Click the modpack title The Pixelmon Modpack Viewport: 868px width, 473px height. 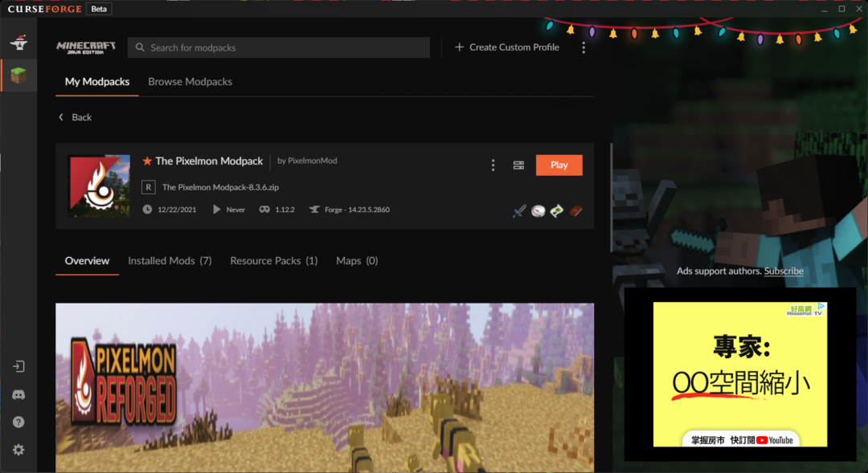pos(209,161)
